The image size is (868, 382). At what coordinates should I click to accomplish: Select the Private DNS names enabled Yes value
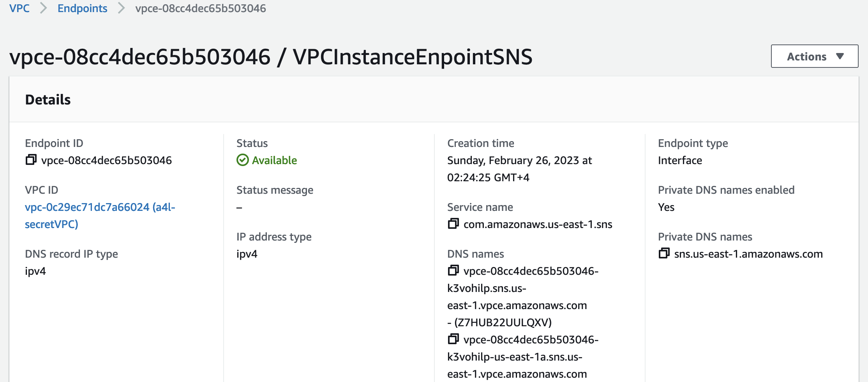coord(666,207)
